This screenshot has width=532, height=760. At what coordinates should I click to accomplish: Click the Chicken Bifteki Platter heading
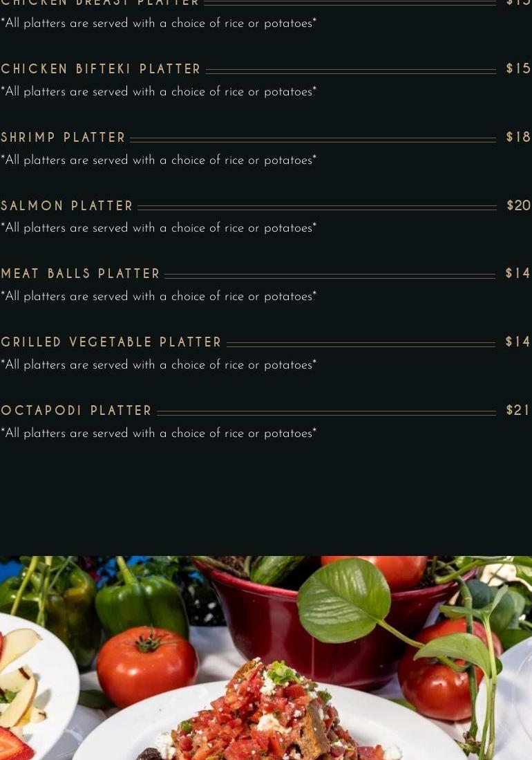101,69
